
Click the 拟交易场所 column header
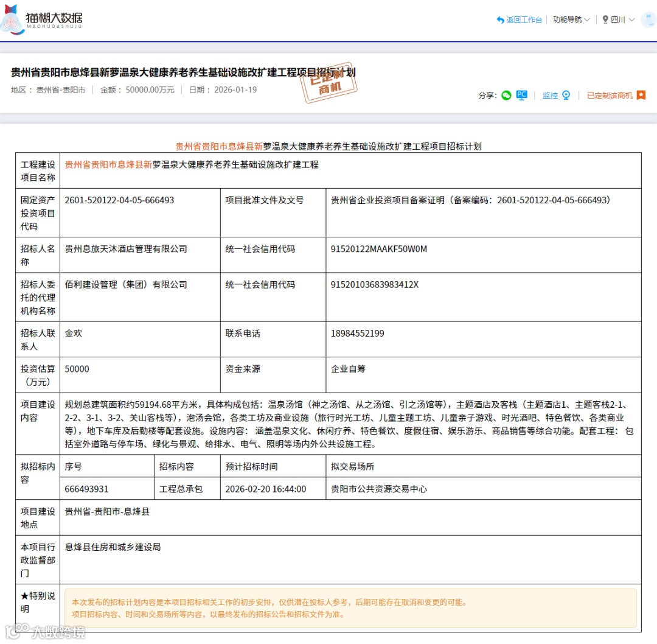[484, 466]
